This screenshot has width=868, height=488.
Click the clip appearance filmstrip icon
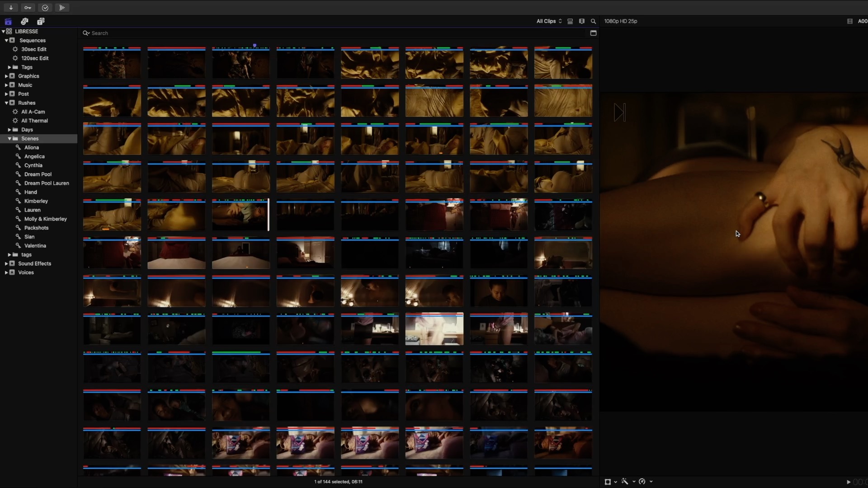click(582, 21)
